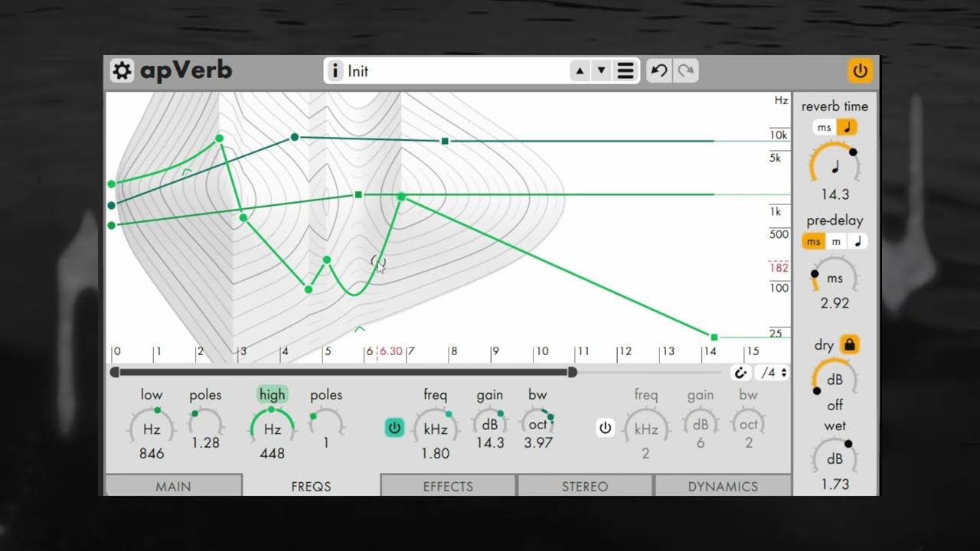The image size is (980, 551).
Task: Click the disabled band bw oct knob
Action: [x=748, y=425]
